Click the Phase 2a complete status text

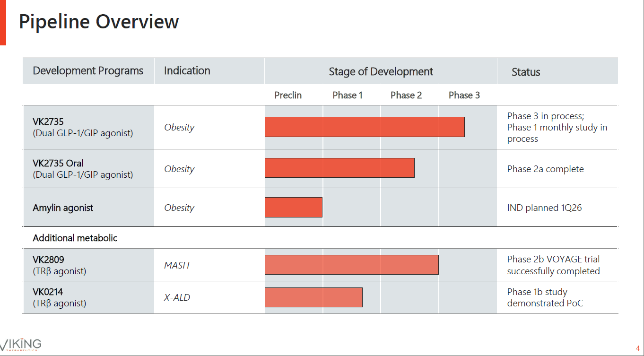click(546, 169)
